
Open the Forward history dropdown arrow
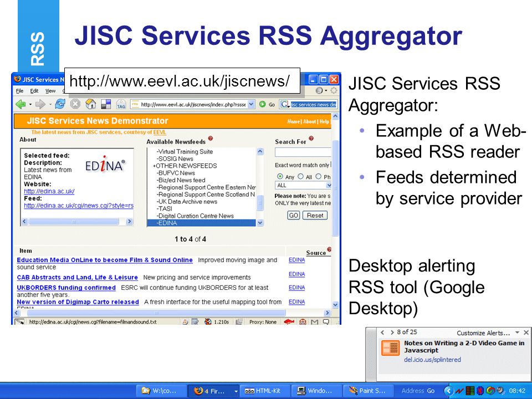pyautogui.click(x=49, y=105)
